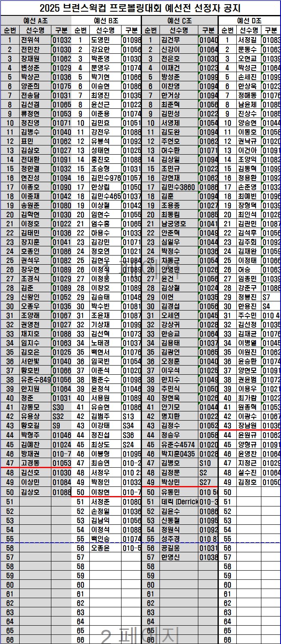Viewport: 281px width, 644px height.
Task: Click the tournament title cell at top
Action: pos(140,8)
